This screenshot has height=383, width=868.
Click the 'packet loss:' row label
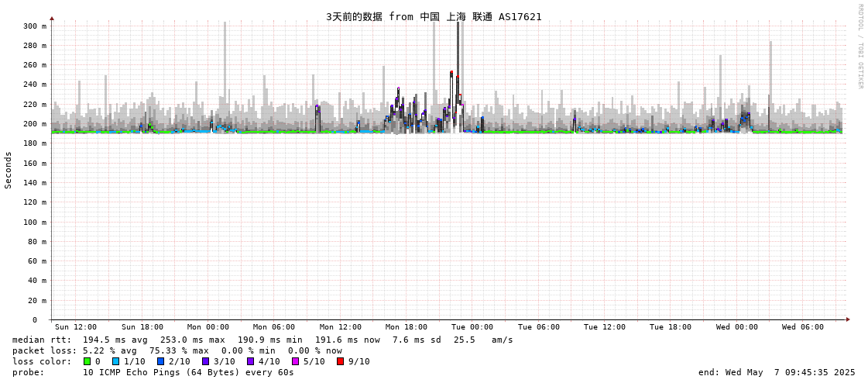pos(46,351)
